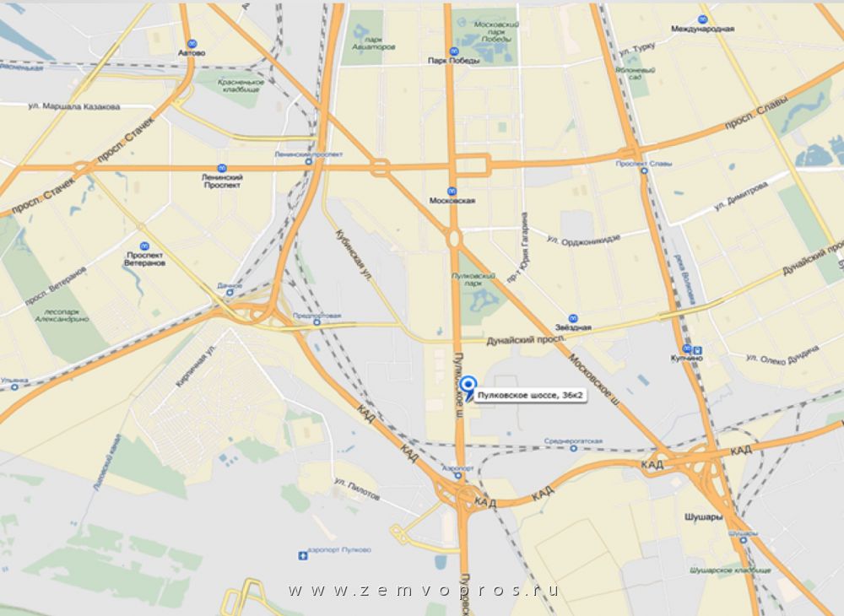Click the Московская metro station icon
Image resolution: width=844 pixels, height=616 pixels.
(x=452, y=191)
